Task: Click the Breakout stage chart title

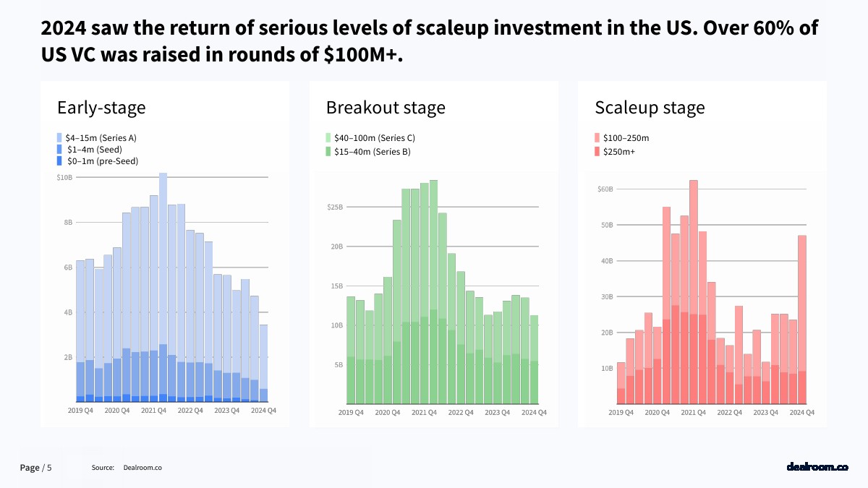Action: (x=386, y=108)
